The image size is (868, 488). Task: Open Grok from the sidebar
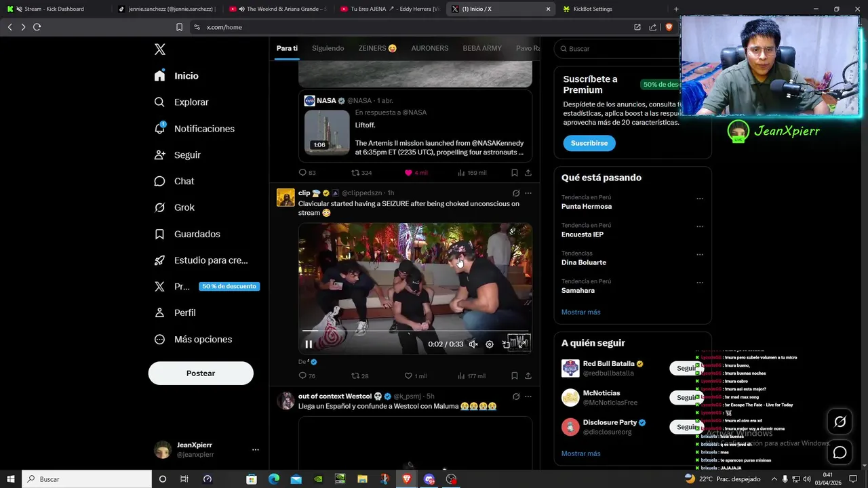click(174, 207)
